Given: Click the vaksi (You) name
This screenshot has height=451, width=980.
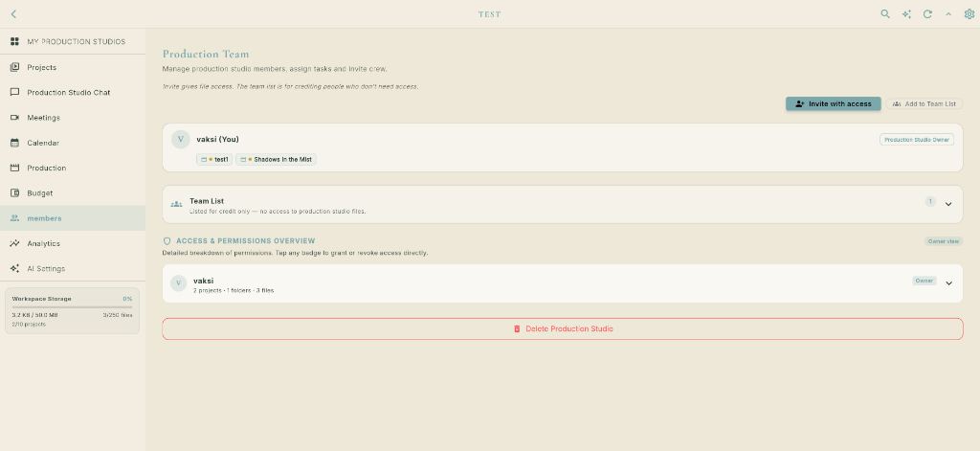Looking at the screenshot, I should (x=217, y=139).
